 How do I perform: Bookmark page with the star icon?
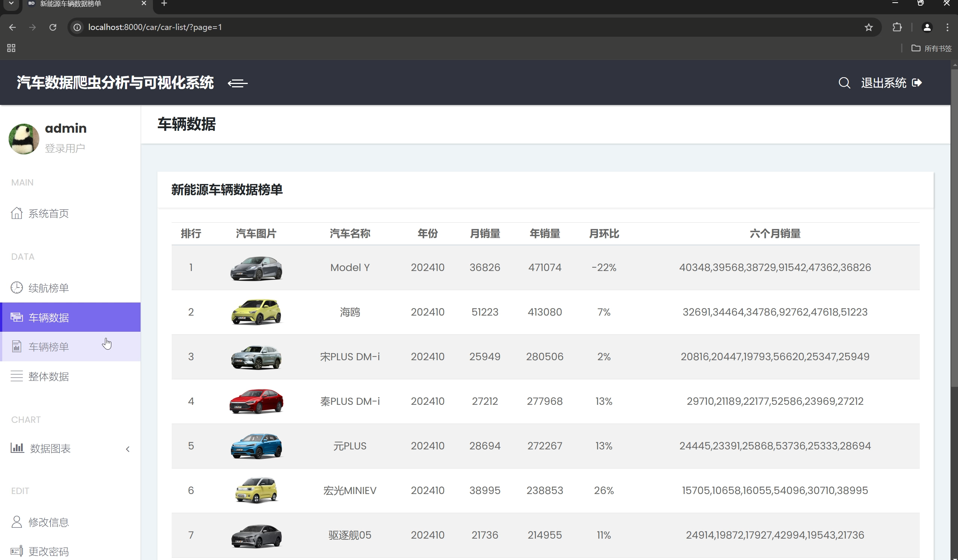(x=868, y=27)
